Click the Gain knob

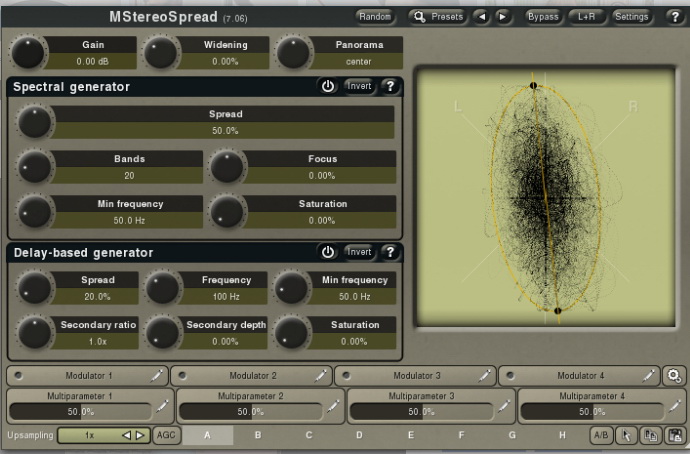28,53
